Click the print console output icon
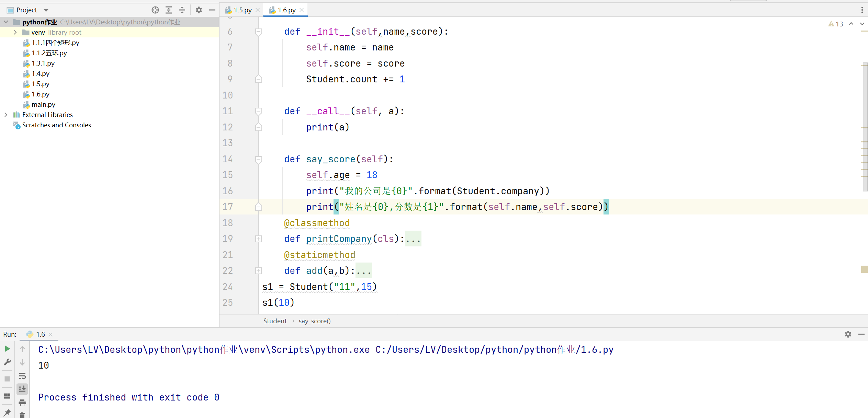 tap(22, 403)
